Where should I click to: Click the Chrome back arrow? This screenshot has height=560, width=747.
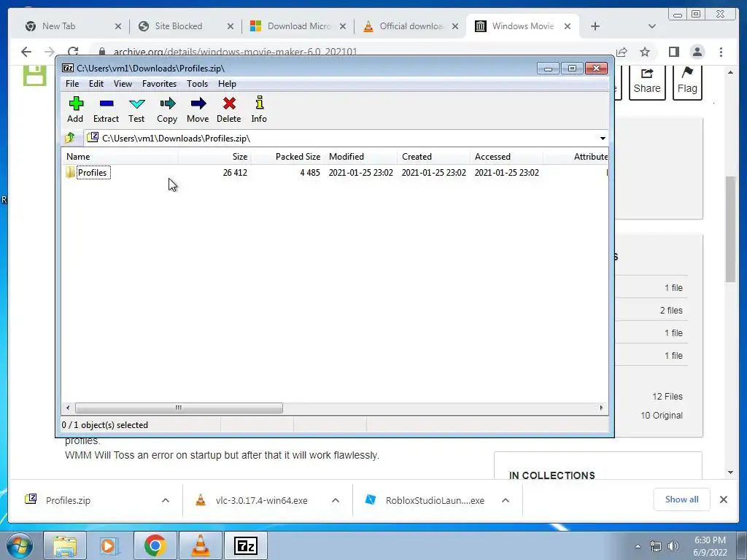26,52
